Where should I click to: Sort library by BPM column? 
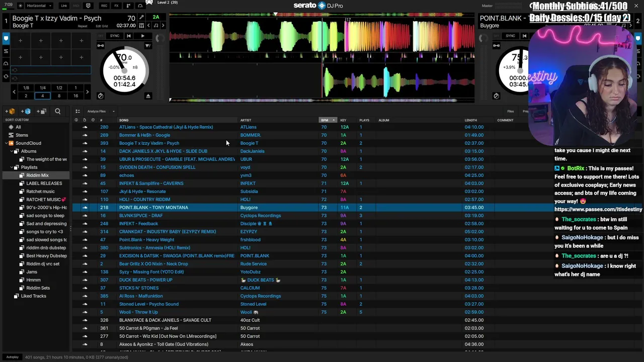[x=328, y=120]
